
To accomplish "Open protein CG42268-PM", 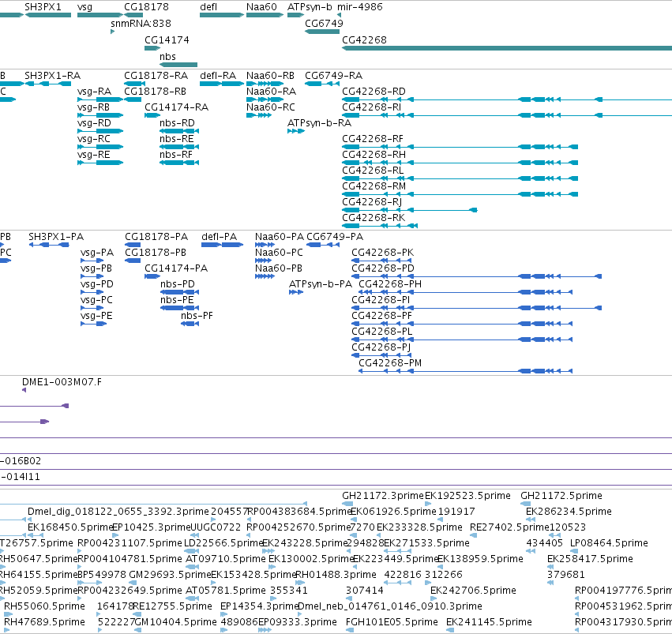I will coord(390,363).
